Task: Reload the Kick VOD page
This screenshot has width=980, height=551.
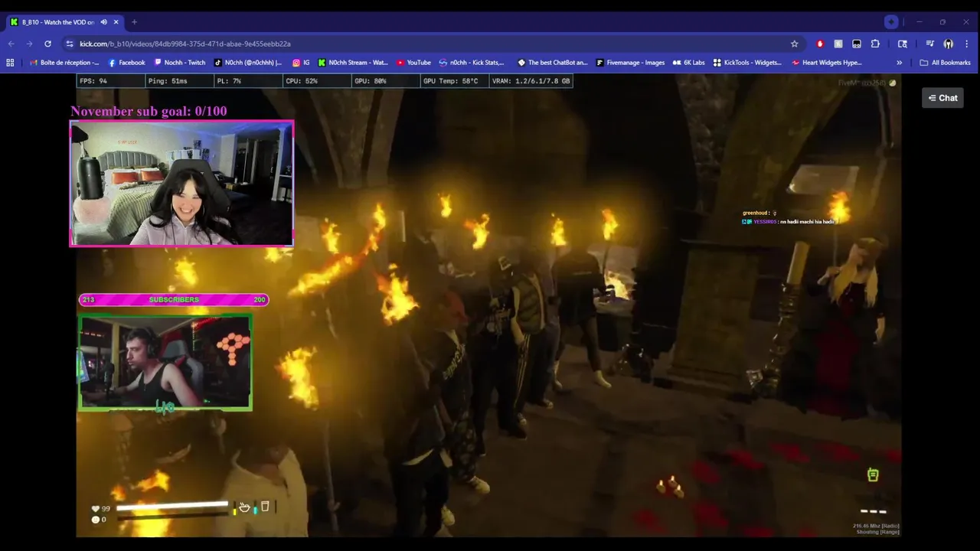Action: click(x=47, y=44)
